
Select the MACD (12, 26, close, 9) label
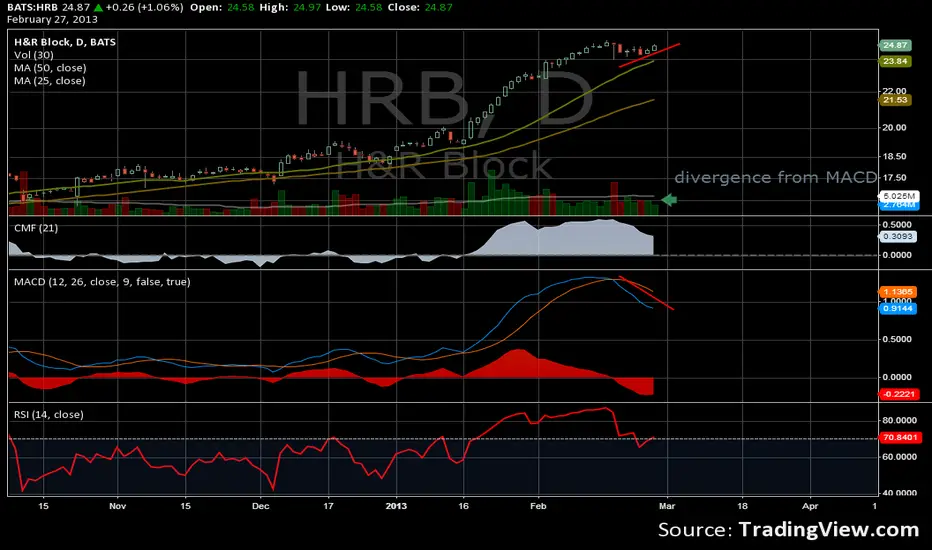pos(102,282)
